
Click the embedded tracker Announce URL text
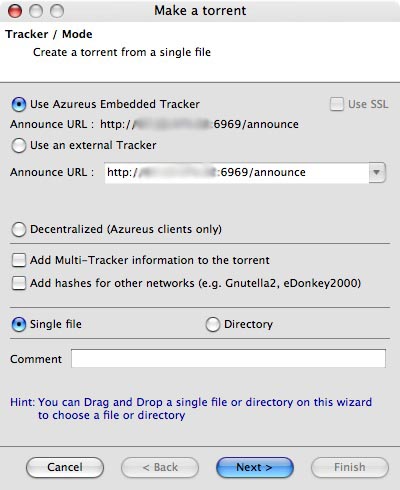[x=154, y=124]
